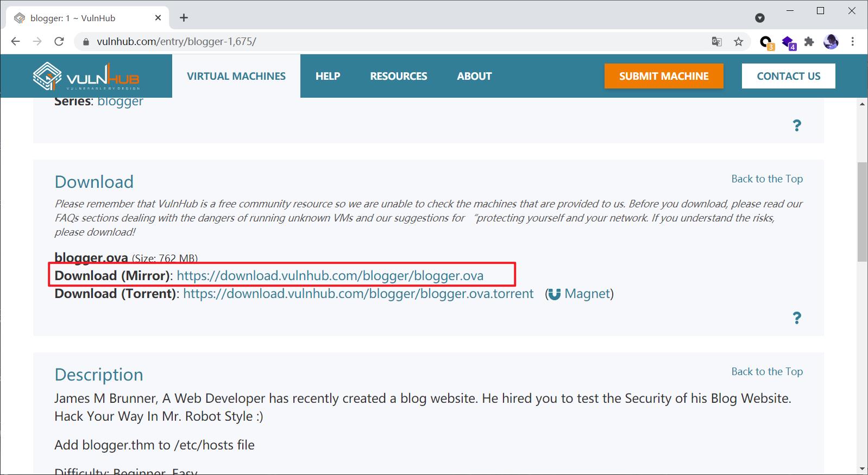Click the page vertical scrollbar thumb

tap(862, 212)
